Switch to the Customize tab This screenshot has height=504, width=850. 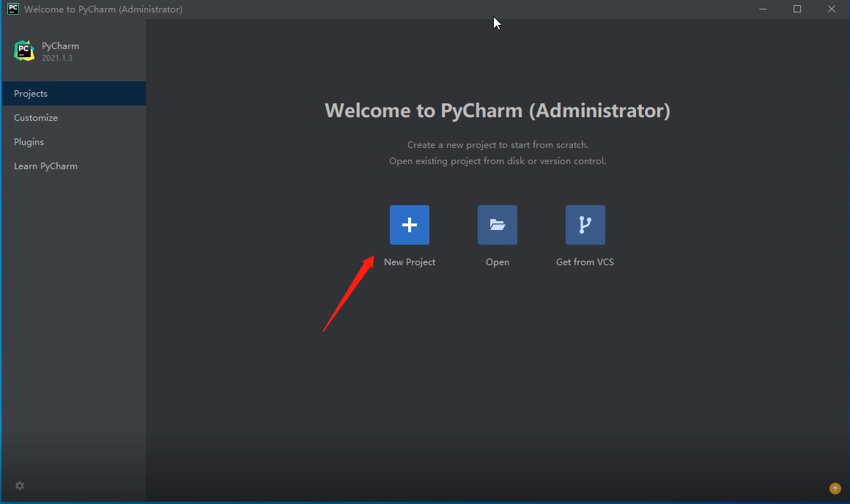pyautogui.click(x=74, y=118)
